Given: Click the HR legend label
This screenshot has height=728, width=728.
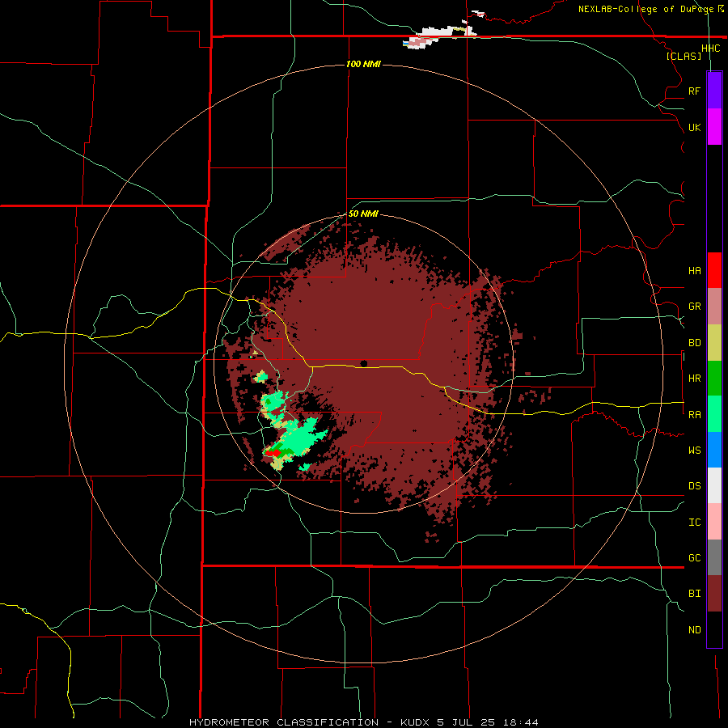Looking at the screenshot, I should (694, 379).
